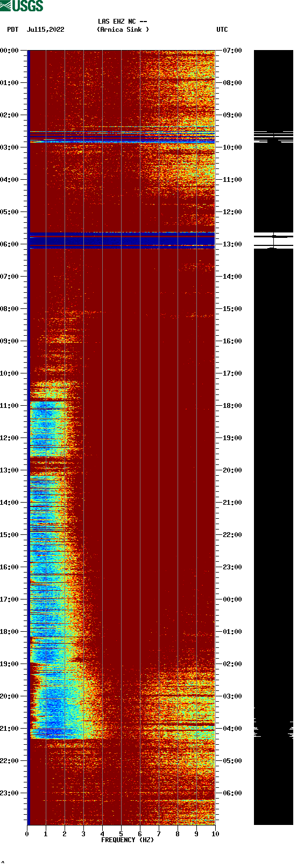The height and width of the screenshot is (868, 297).
Task: Click the 'FREQUENCY (HZ)' axis label
Action: (128, 840)
